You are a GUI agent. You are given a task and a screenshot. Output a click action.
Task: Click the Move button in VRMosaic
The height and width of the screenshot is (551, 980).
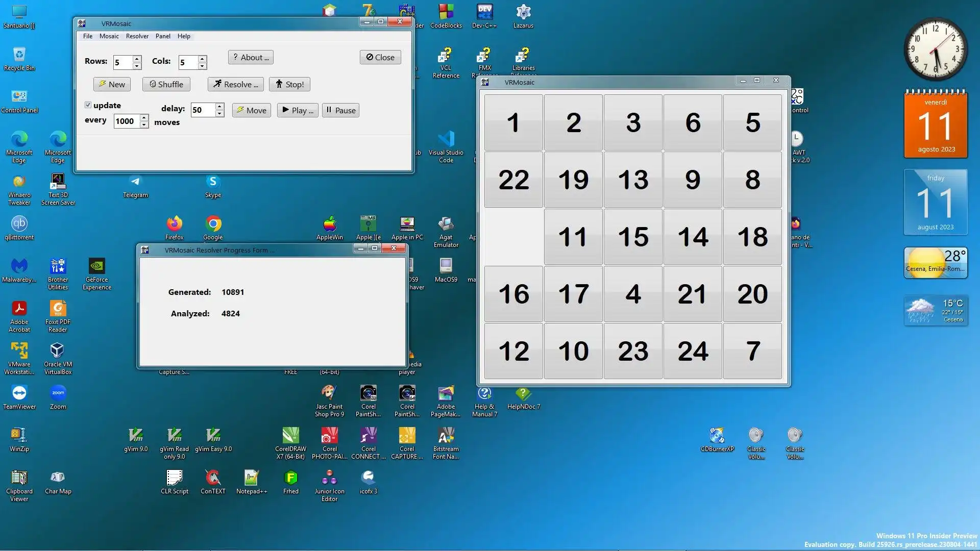(251, 110)
